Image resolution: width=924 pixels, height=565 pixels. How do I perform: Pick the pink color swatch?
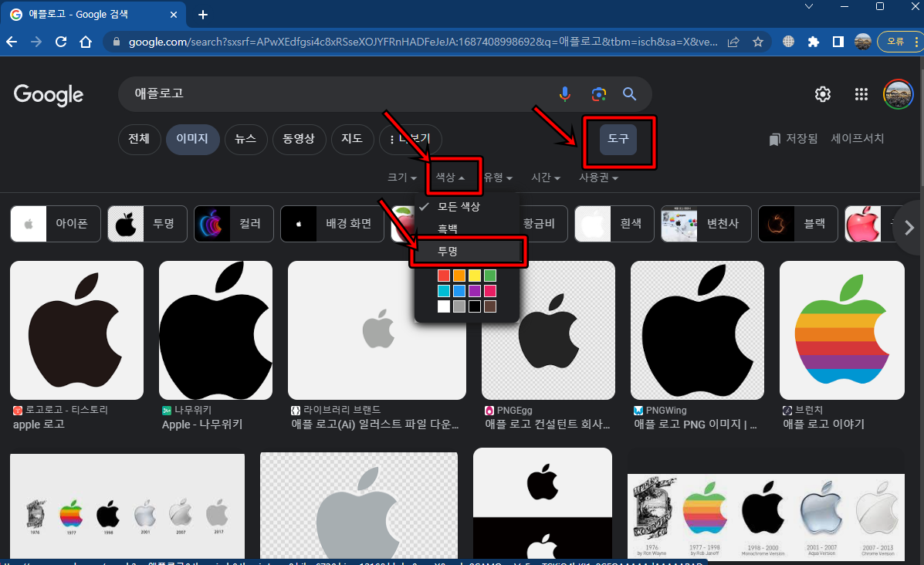click(x=489, y=291)
